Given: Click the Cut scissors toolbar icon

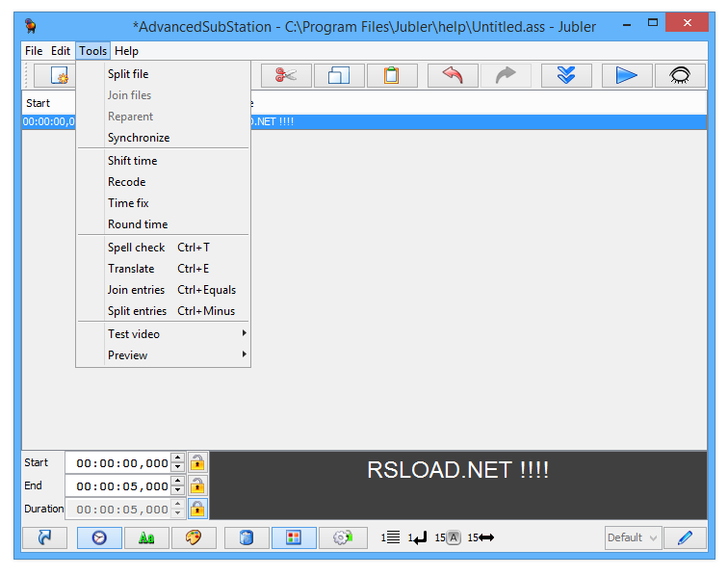Looking at the screenshot, I should click(x=286, y=75).
